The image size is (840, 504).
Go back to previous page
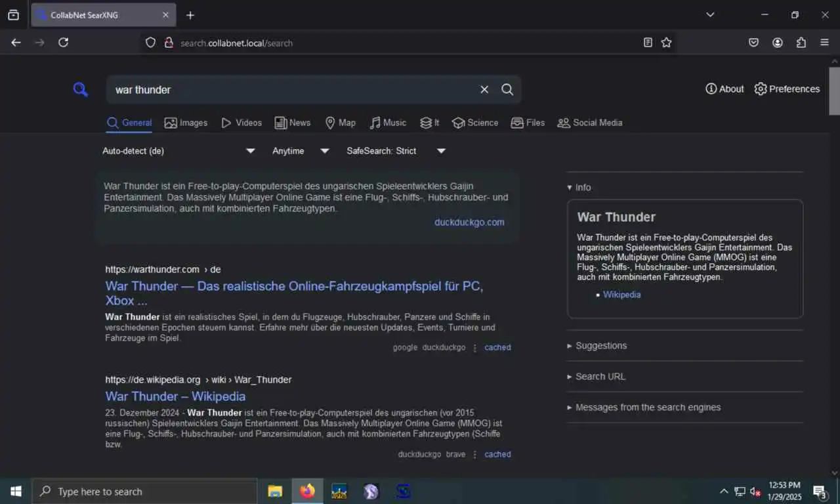tap(16, 43)
